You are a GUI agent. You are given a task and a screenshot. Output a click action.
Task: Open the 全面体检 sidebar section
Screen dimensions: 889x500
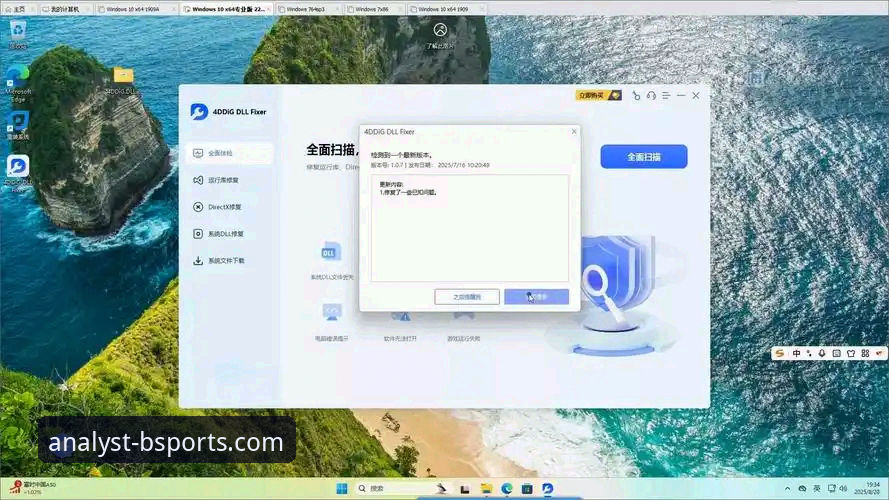pos(226,153)
